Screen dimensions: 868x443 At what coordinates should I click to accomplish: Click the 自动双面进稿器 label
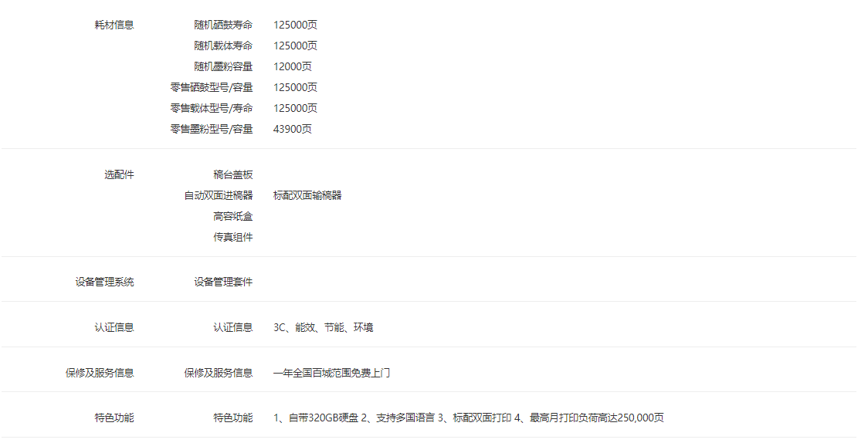219,195
